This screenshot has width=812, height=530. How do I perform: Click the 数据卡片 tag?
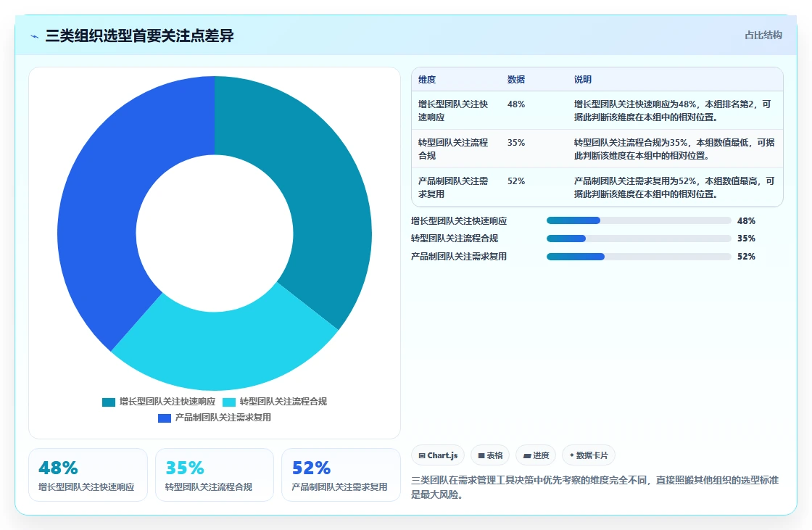[589, 455]
